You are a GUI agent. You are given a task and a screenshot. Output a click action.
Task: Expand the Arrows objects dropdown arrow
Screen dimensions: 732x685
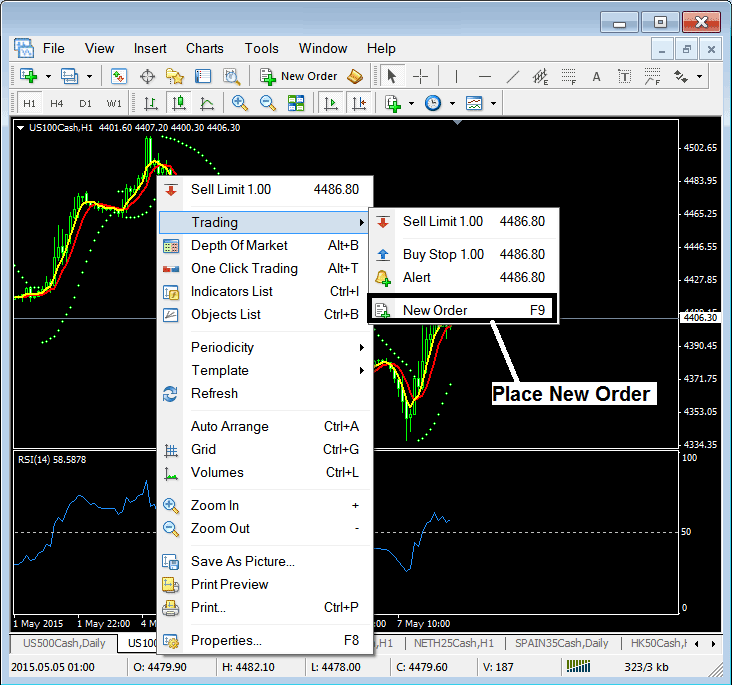(x=699, y=76)
